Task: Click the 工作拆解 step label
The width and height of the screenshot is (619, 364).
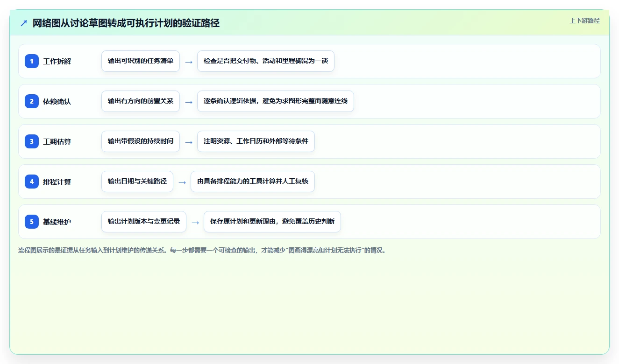Action: (57, 61)
